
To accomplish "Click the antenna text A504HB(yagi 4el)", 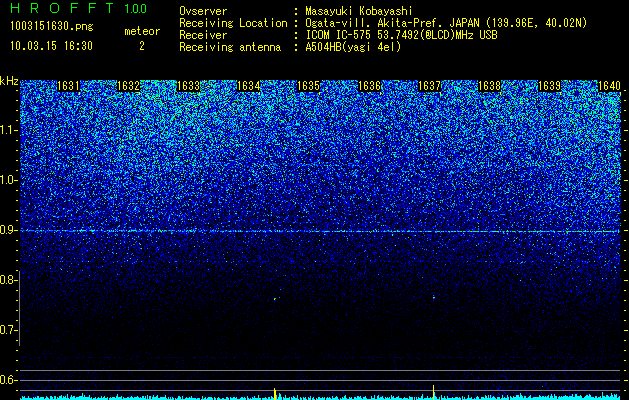I will click(353, 47).
